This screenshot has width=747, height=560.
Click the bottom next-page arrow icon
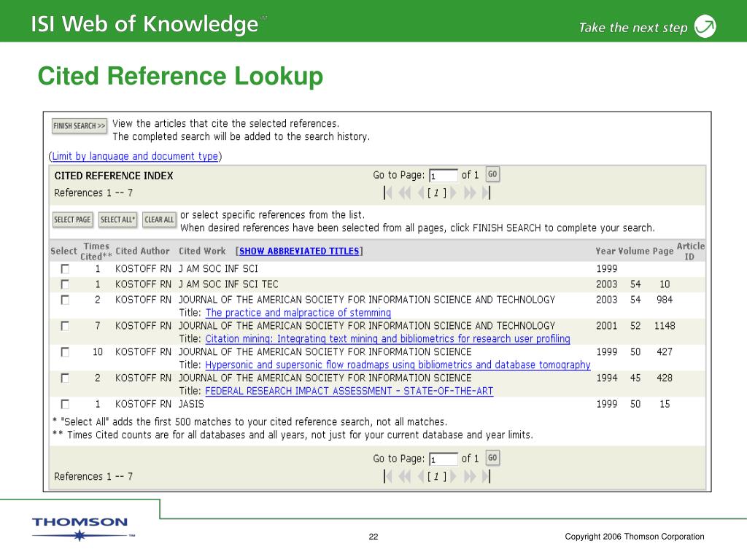pyautogui.click(x=453, y=476)
